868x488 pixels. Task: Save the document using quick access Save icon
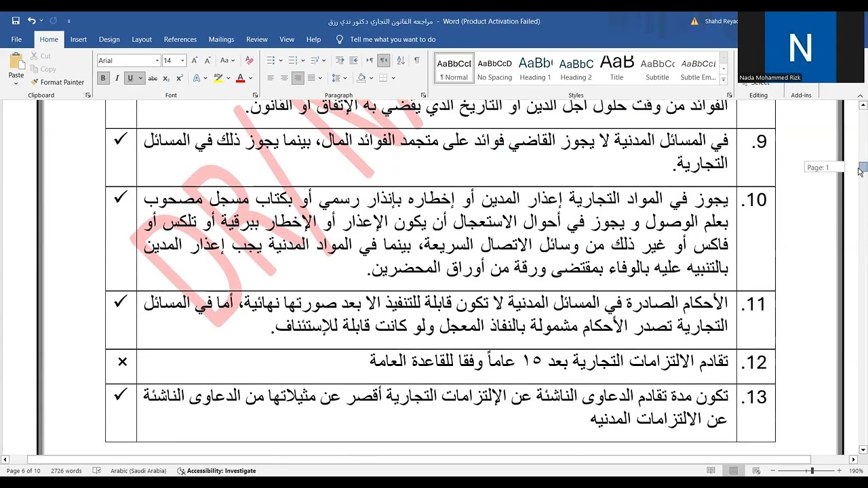pyautogui.click(x=16, y=21)
